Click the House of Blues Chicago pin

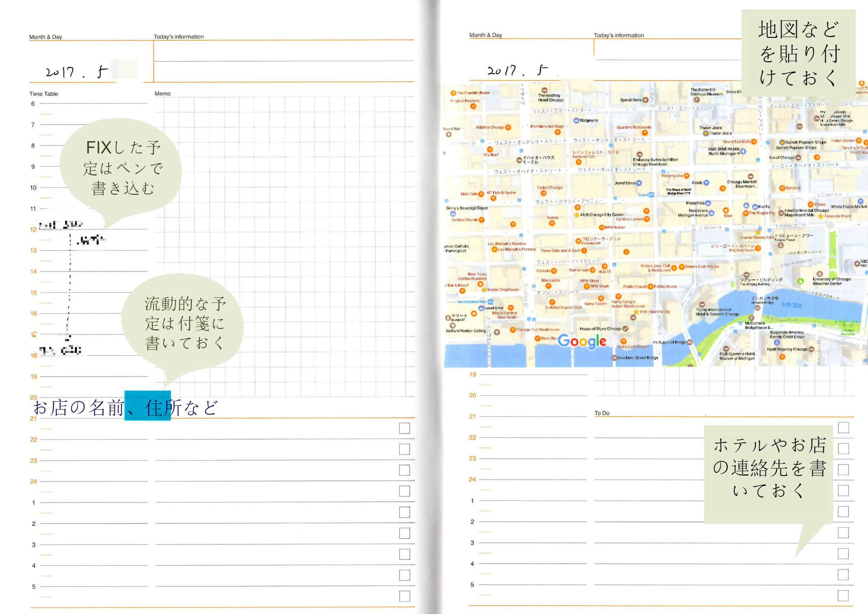click(x=625, y=328)
